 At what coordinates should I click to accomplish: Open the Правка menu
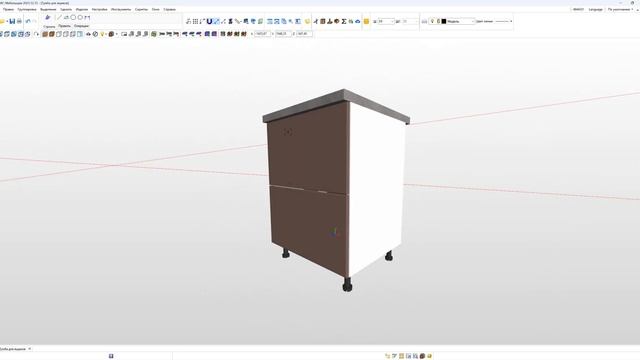tap(8, 9)
